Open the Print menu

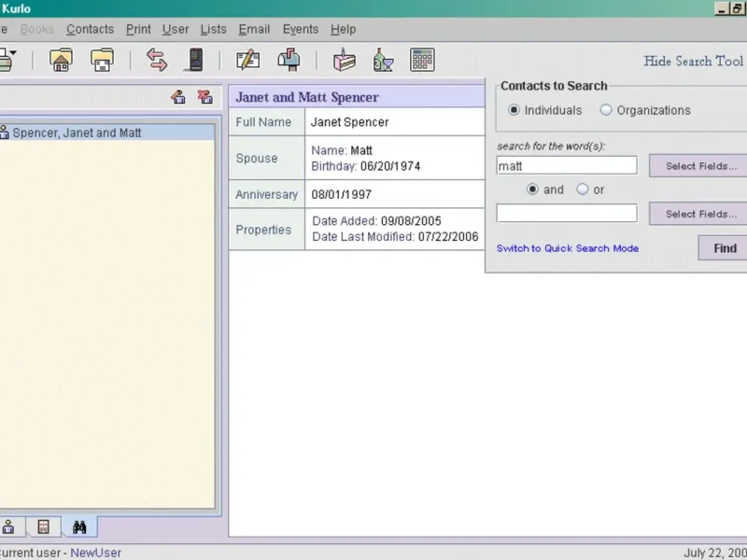(x=138, y=30)
